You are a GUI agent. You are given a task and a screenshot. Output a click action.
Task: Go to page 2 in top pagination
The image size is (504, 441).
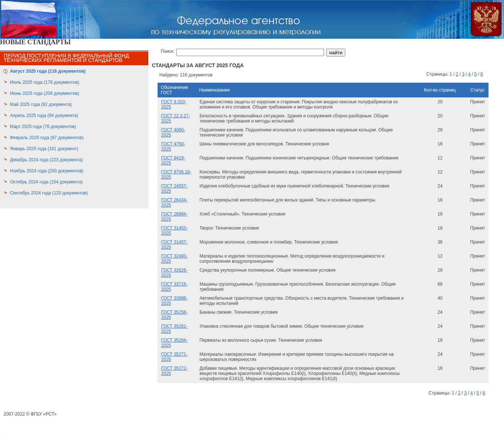click(x=457, y=74)
